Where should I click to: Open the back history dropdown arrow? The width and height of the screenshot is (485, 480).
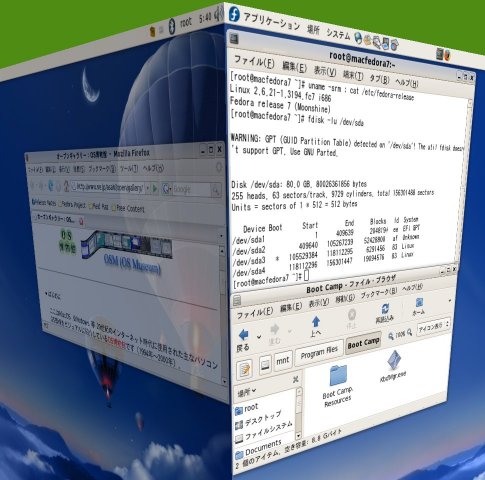pos(259,337)
